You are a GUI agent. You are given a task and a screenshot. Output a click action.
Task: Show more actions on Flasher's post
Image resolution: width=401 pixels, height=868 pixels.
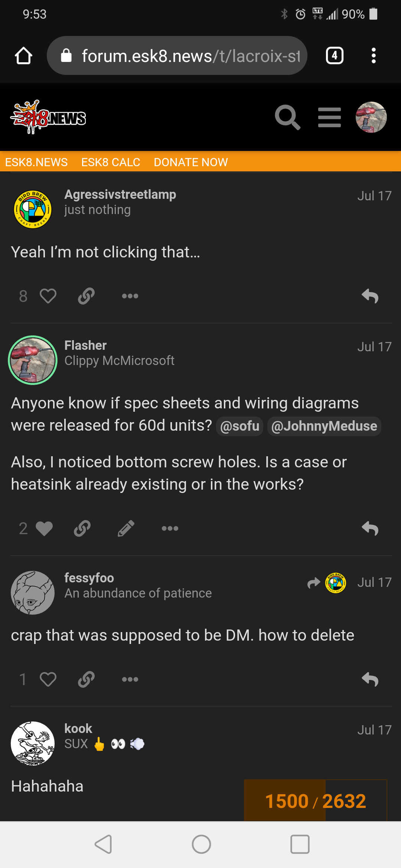170,529
